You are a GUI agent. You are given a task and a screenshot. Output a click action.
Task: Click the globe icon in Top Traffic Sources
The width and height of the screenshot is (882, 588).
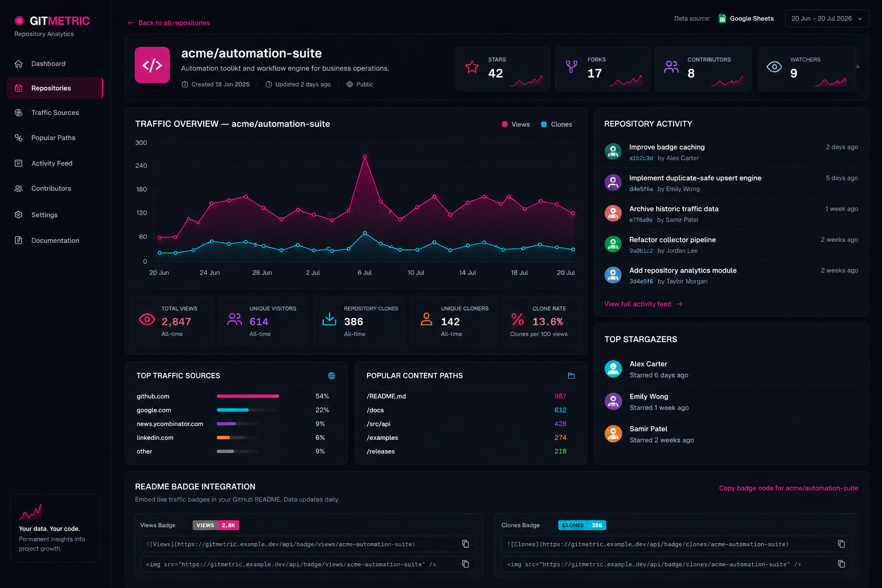(x=331, y=376)
